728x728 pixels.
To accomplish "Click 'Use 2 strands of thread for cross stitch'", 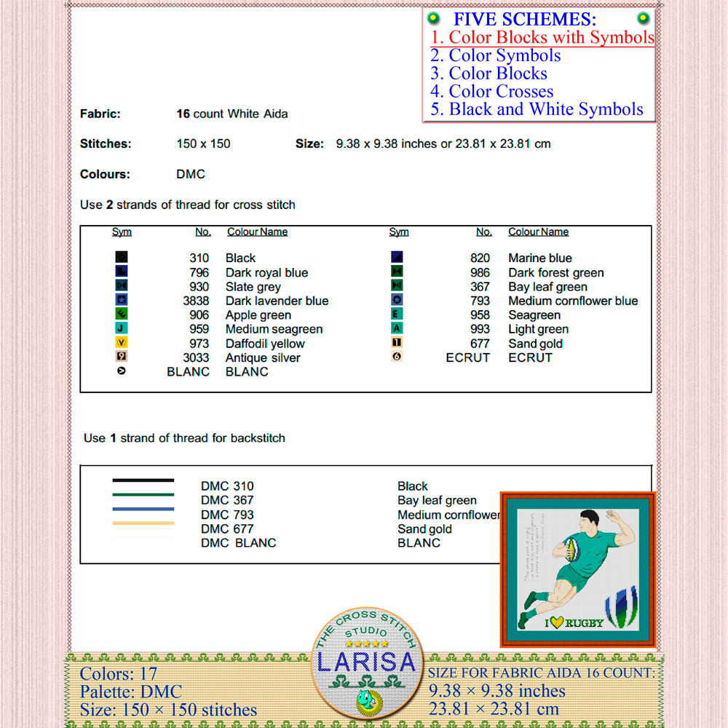I will (188, 205).
